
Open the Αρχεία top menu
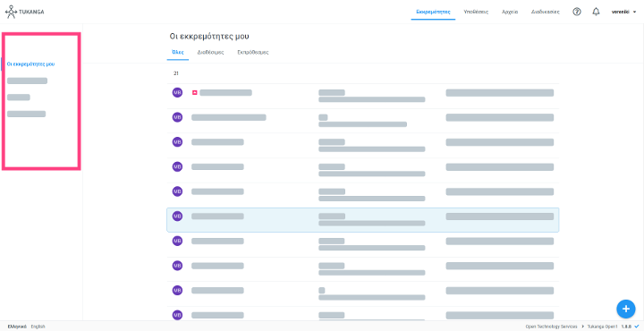(509, 12)
